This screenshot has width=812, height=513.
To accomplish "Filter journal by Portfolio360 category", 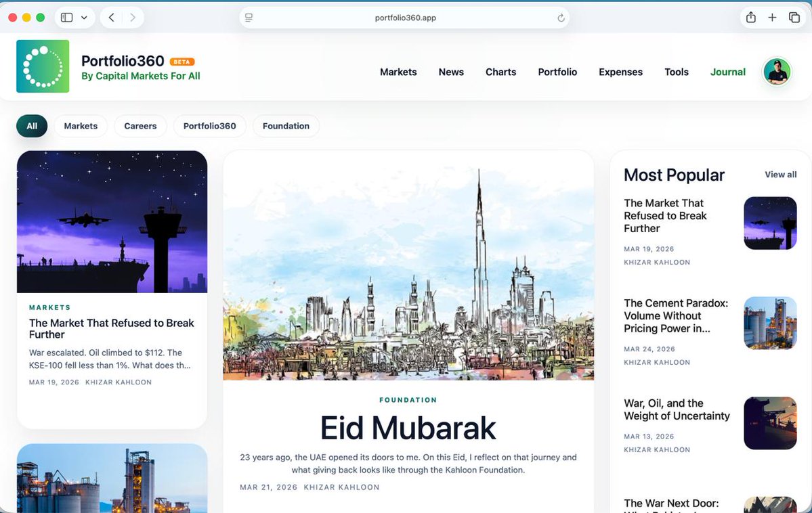I will [209, 126].
